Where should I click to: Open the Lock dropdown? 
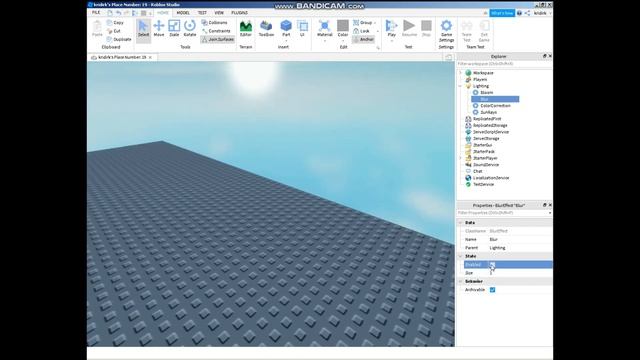pyautogui.click(x=365, y=31)
